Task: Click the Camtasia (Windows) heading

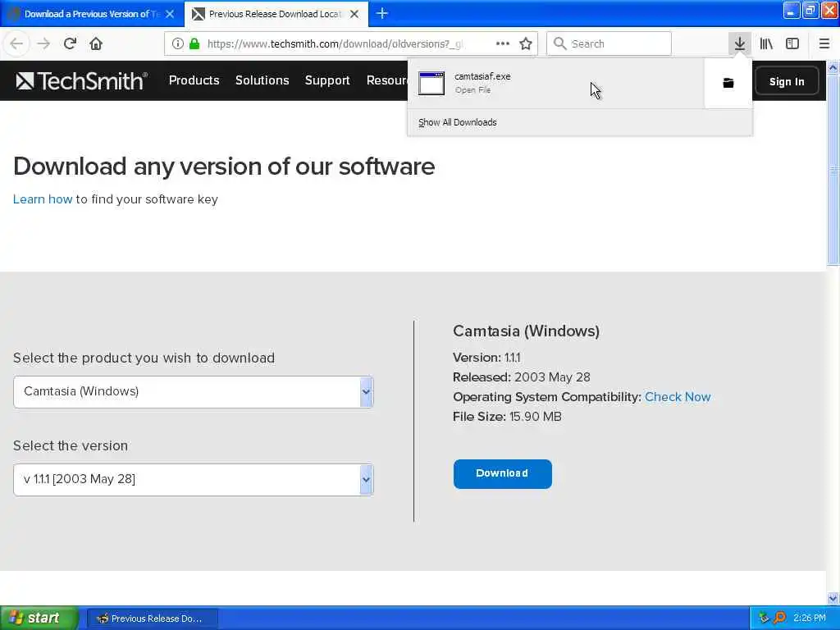Action: [x=526, y=331]
